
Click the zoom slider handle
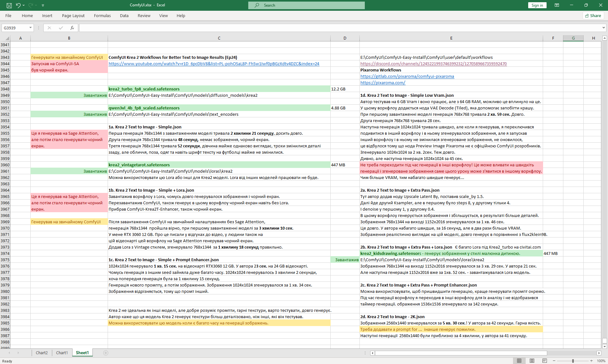click(x=573, y=361)
